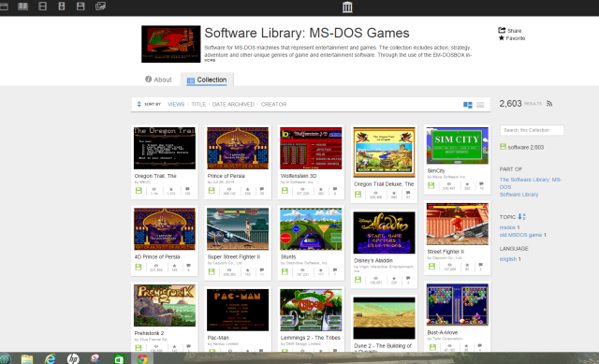
Task: Open Oregon Trail Deluxe thumbnail
Action: [x=384, y=153]
